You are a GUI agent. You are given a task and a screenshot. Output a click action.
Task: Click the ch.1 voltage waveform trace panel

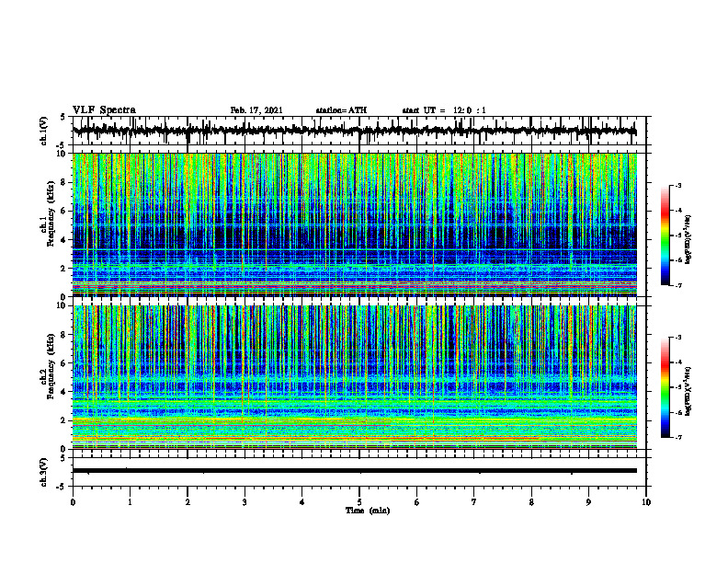tap(359, 131)
